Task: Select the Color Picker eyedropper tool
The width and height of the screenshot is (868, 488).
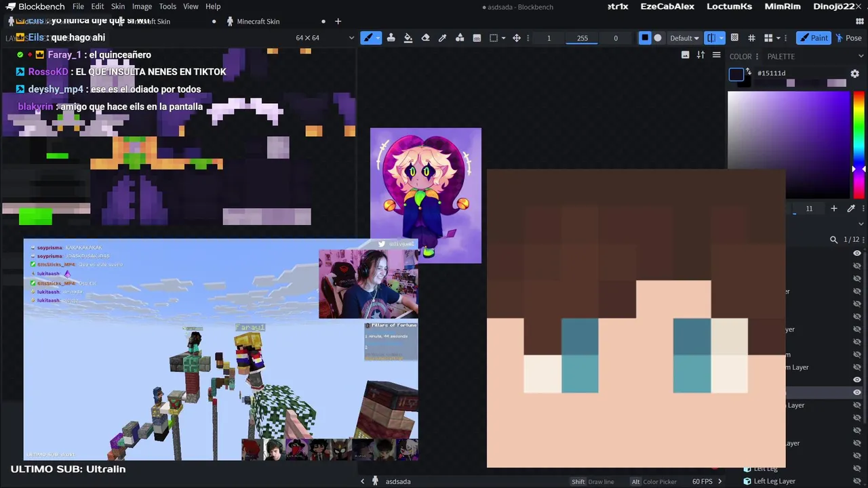Action: click(442, 38)
